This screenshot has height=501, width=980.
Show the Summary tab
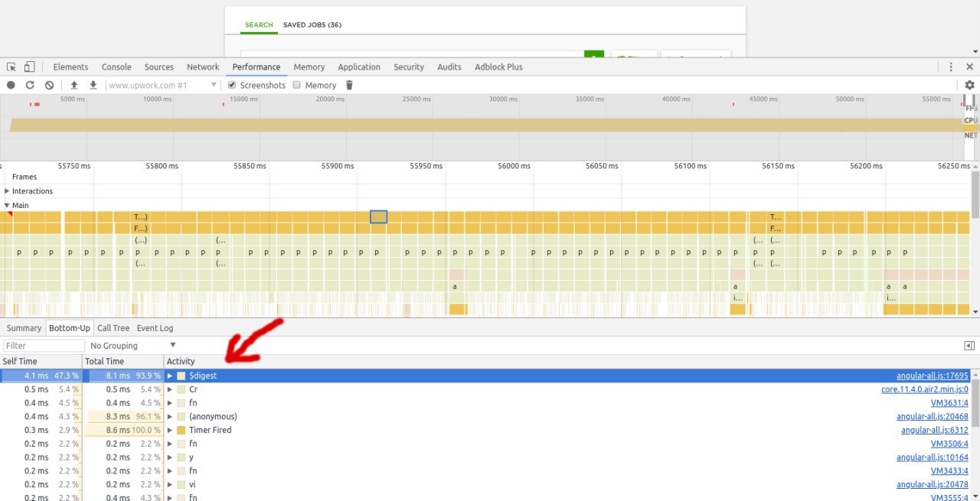coord(24,328)
